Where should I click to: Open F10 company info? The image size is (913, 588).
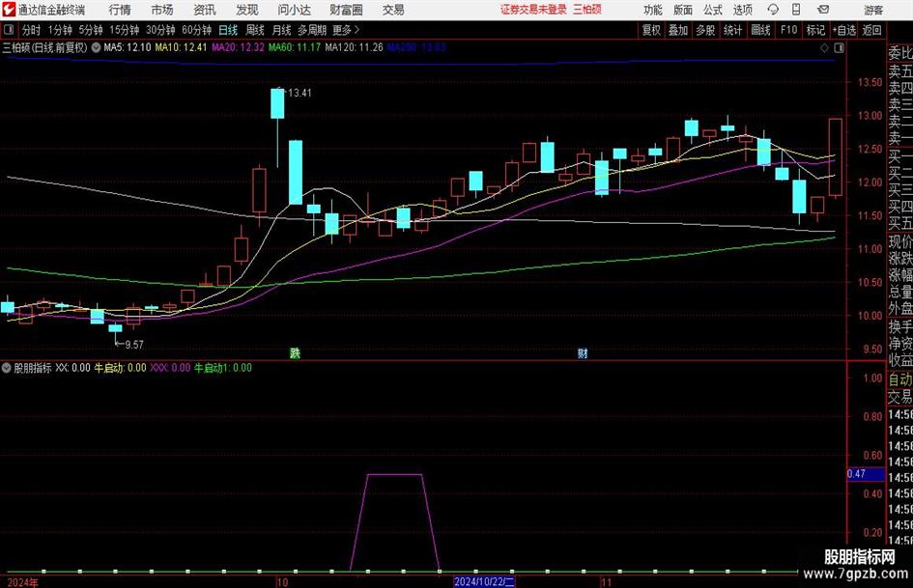789,30
